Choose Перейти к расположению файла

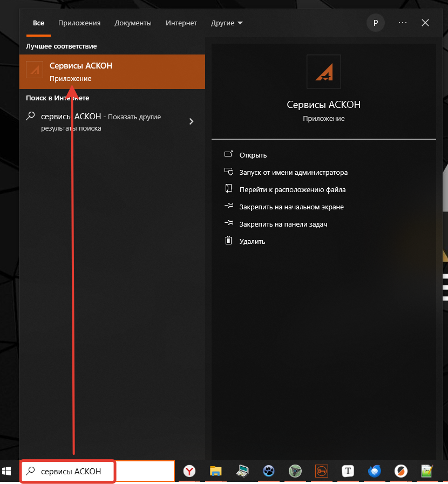coord(292,190)
